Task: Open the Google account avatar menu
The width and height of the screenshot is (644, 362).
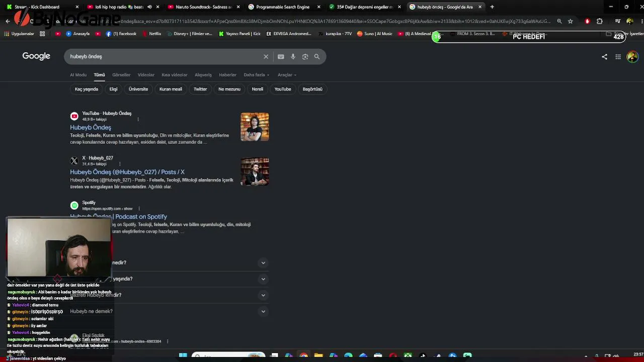Action: (x=632, y=57)
